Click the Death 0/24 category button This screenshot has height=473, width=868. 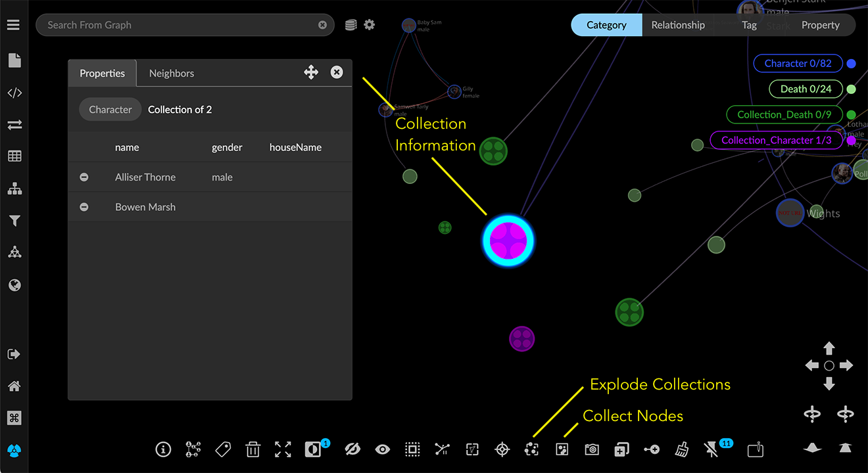click(x=806, y=89)
